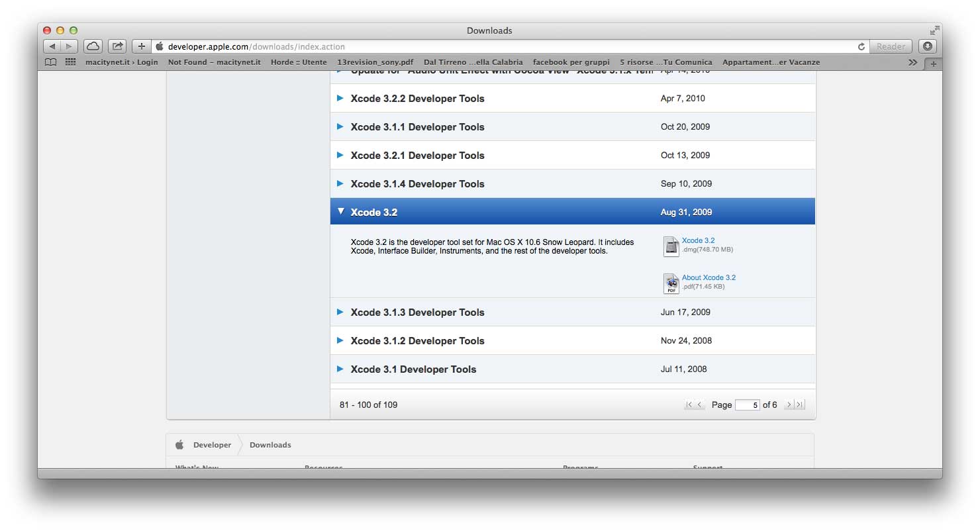980x531 pixels.
Task: Go to the next results page arrow
Action: coord(789,405)
